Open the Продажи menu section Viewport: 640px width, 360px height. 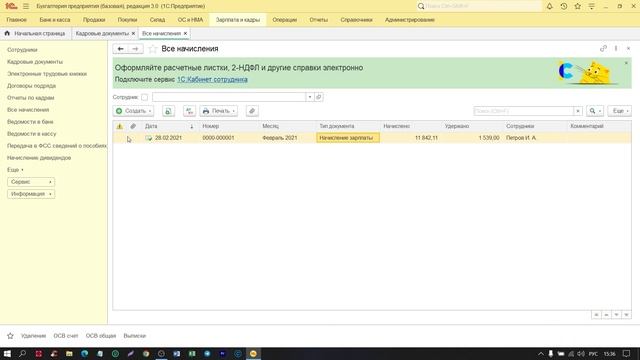coord(94,20)
